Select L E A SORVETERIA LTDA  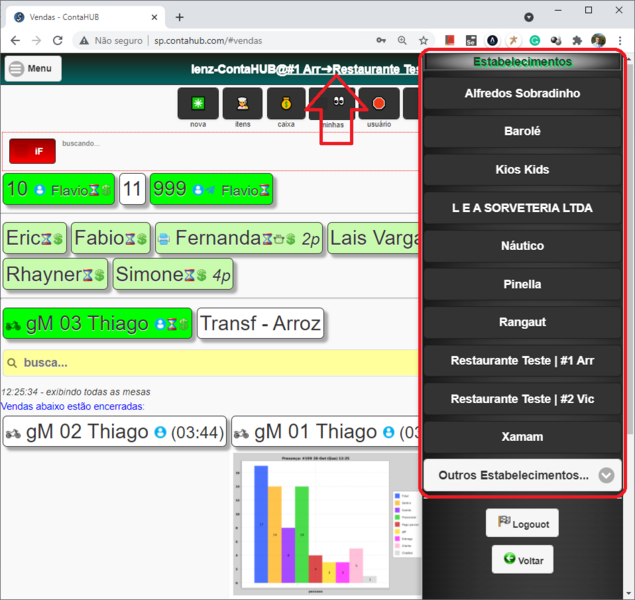point(522,208)
